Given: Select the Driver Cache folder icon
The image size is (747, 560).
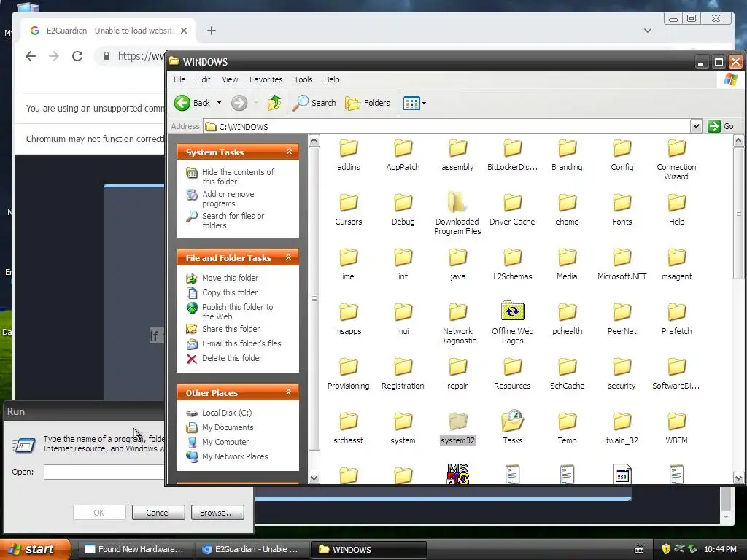Looking at the screenshot, I should (513, 203).
